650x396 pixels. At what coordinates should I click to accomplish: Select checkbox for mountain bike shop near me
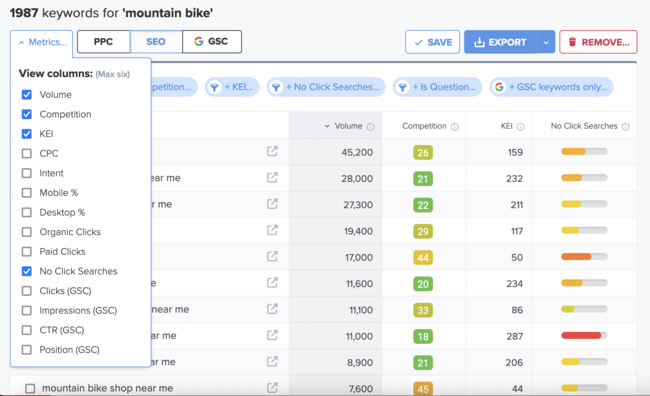pos(30,389)
